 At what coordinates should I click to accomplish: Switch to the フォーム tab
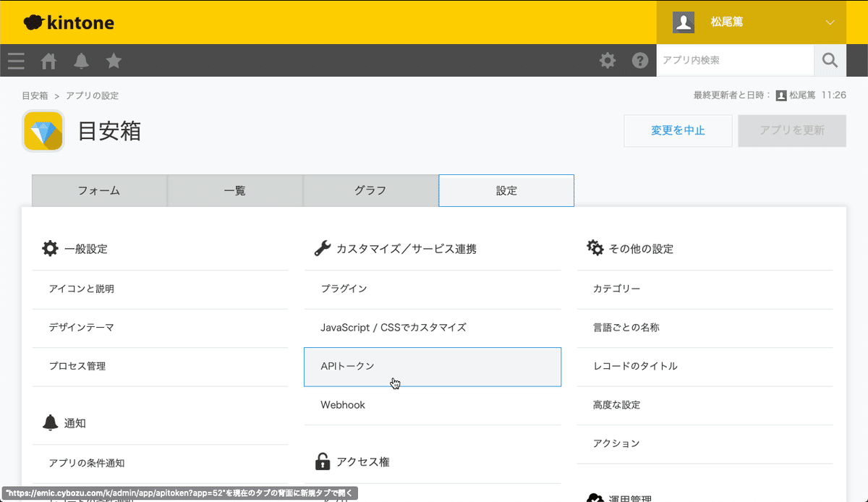tap(99, 190)
